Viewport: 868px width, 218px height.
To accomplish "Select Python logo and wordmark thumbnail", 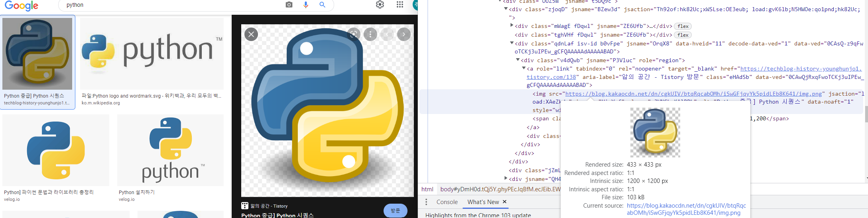I will (x=152, y=54).
